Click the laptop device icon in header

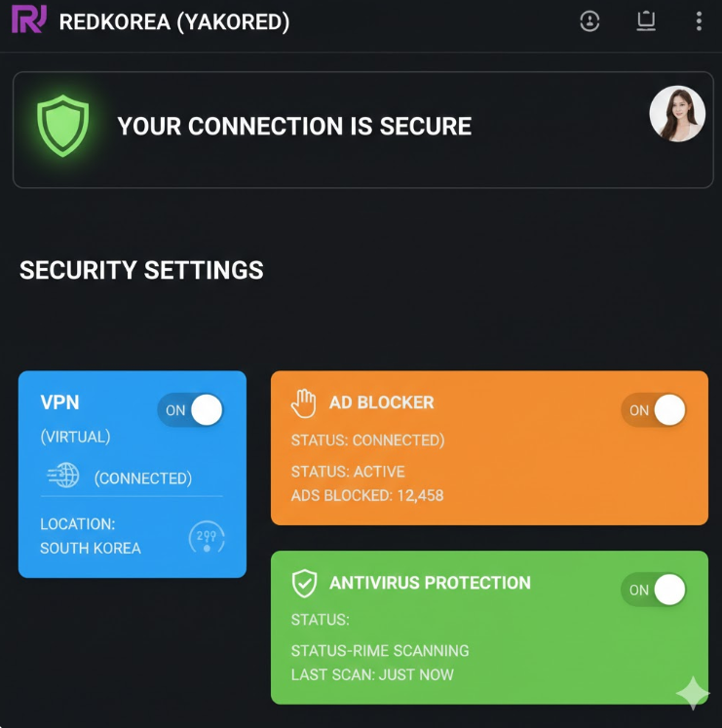pos(645,20)
